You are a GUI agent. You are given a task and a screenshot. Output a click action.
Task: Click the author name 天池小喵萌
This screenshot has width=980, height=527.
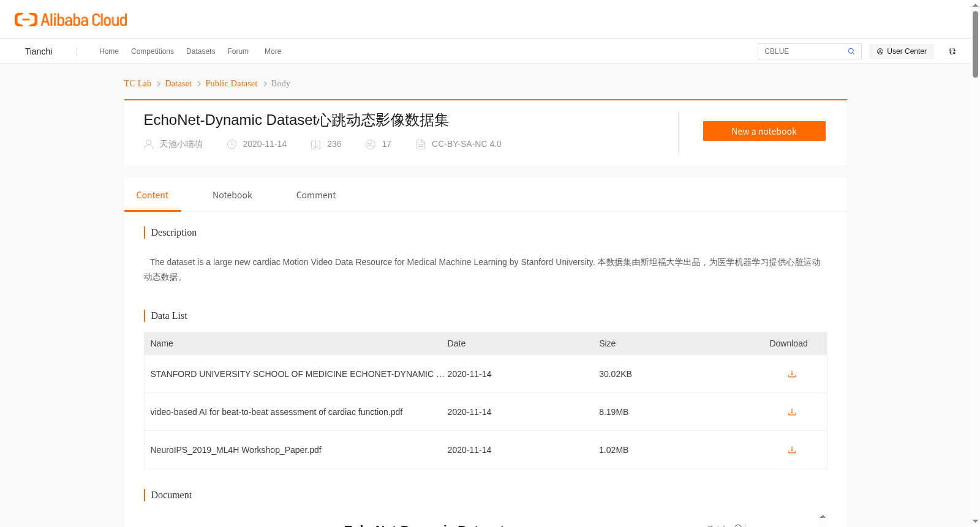[181, 144]
